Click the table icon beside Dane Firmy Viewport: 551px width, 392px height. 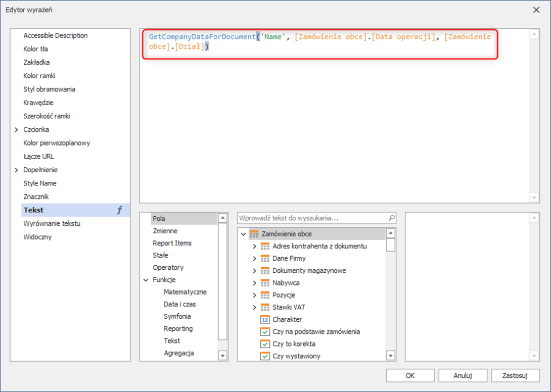pos(265,258)
